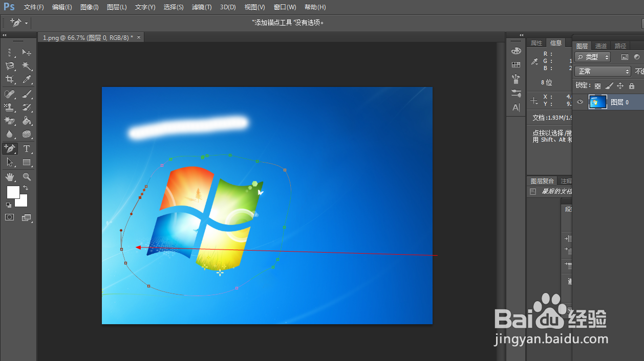Select the Blur tool
This screenshot has height=361, width=644.
(10, 134)
